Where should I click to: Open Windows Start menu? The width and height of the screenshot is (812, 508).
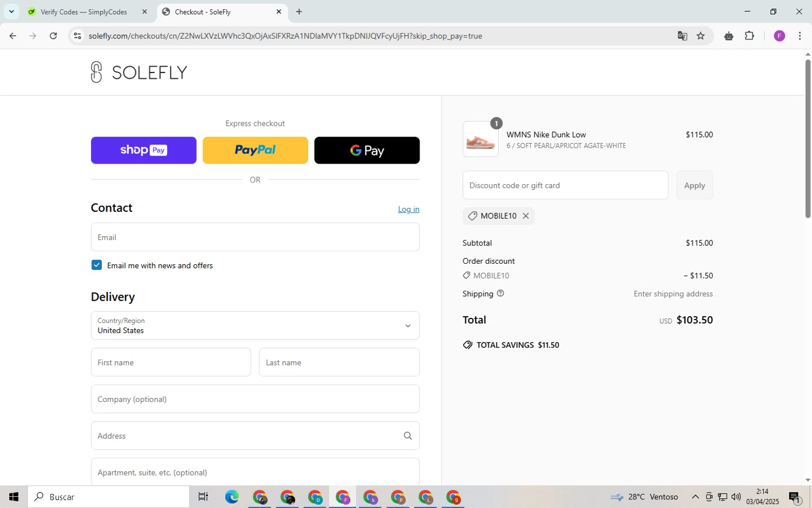pos(14,497)
